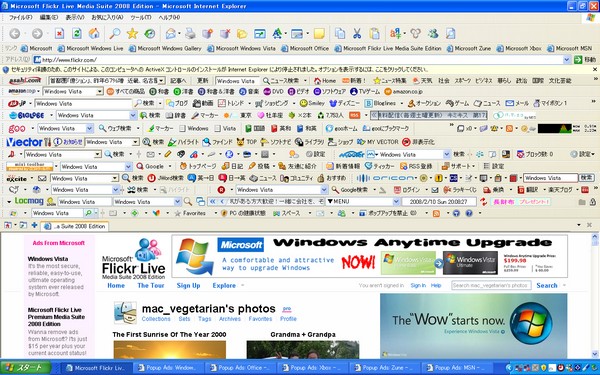Click PCの健康状態 on Windows Live toolbar

(x=243, y=213)
